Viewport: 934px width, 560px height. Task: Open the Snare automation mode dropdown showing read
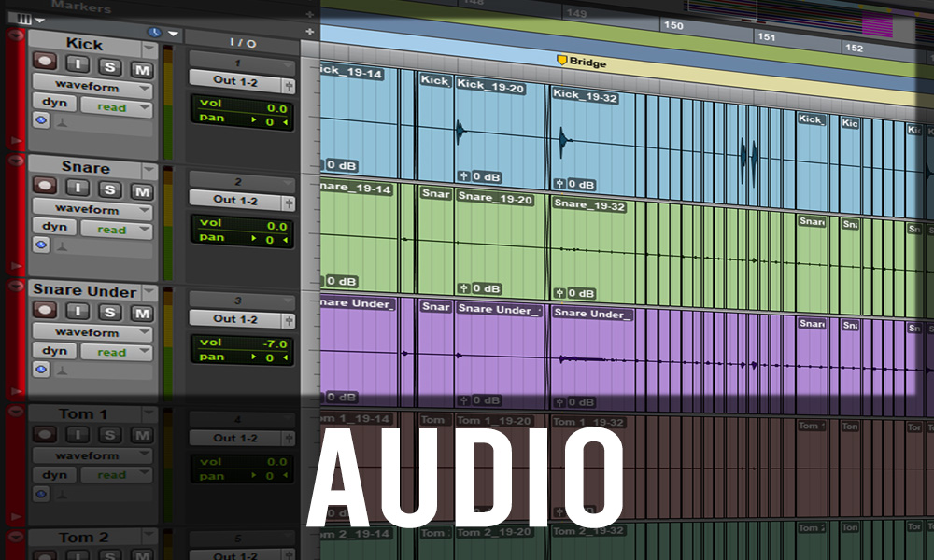[x=116, y=230]
